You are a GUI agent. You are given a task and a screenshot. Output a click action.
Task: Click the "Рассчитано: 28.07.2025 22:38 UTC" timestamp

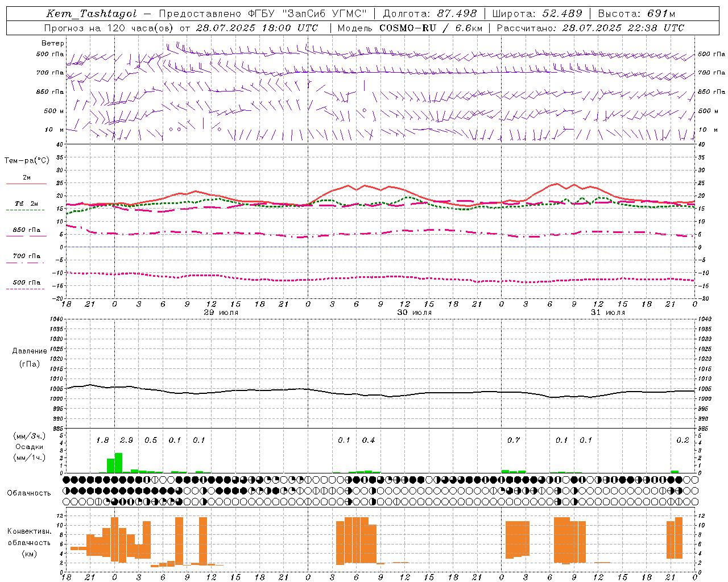(590, 28)
